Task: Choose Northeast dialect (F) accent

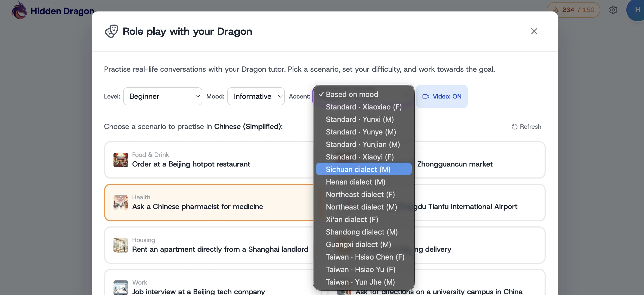Action: point(360,194)
